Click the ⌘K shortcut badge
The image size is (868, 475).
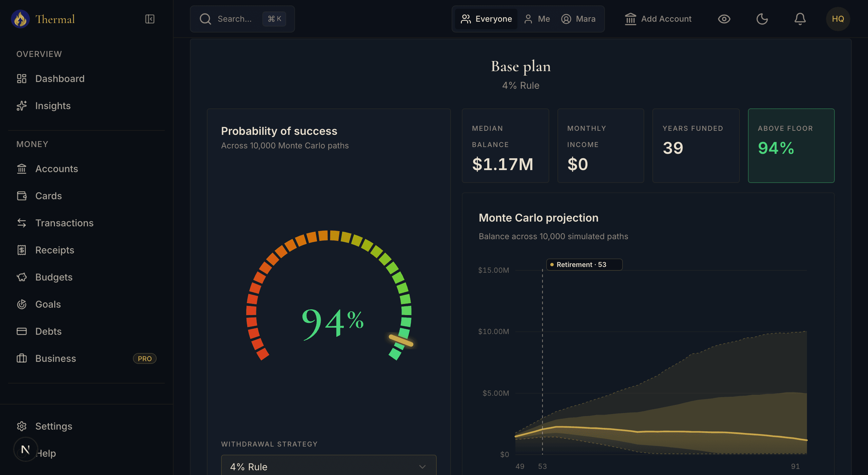click(274, 19)
